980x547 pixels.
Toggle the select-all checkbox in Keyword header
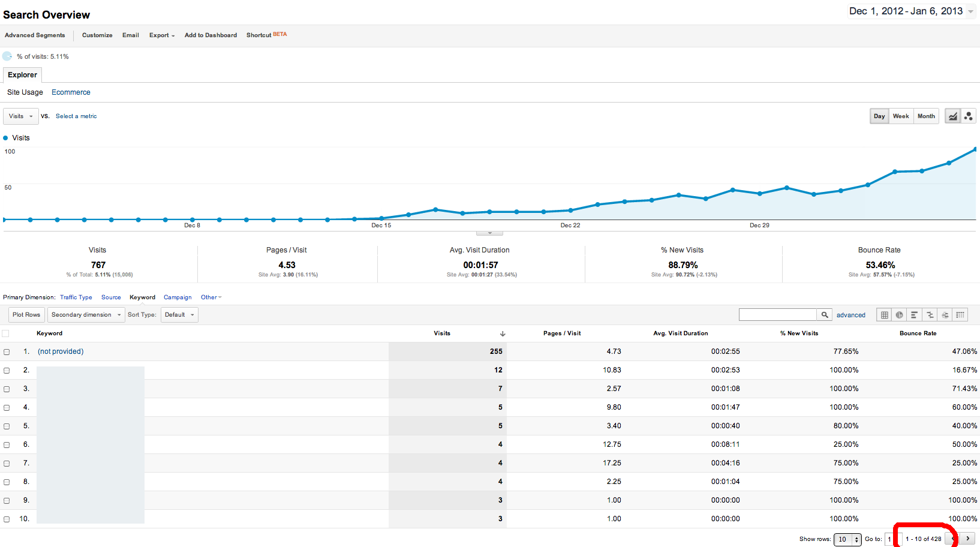(6, 333)
